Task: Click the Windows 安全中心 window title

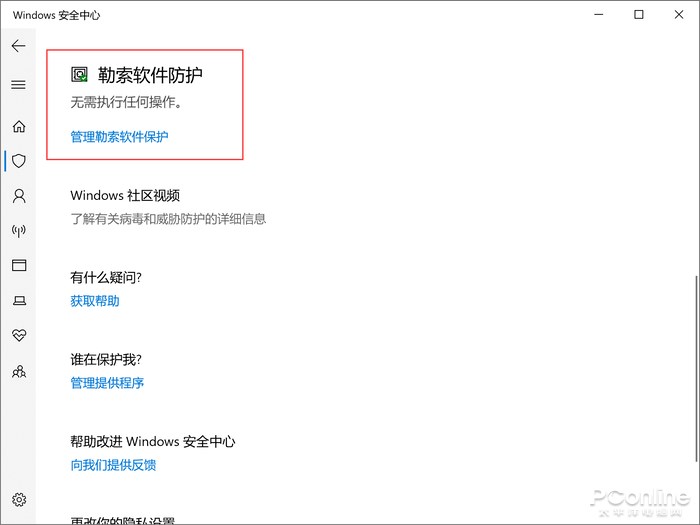Action: point(57,15)
